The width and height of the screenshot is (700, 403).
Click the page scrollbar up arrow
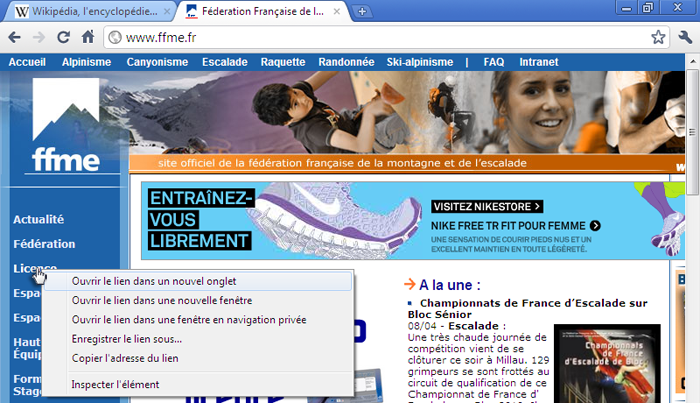pos(692,61)
